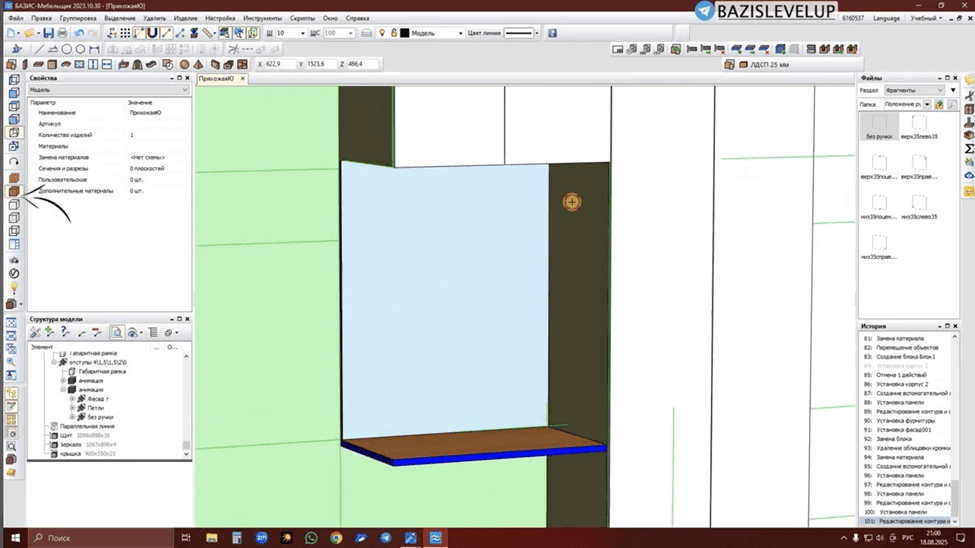Click the ЛДСП 25 мм material button
The width and height of the screenshot is (975, 548).
click(x=764, y=64)
